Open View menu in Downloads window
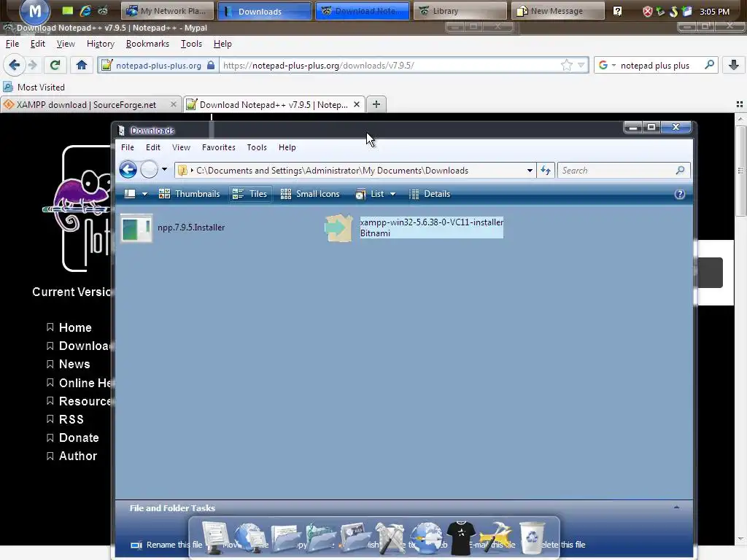This screenshot has width=747, height=560. [x=181, y=147]
